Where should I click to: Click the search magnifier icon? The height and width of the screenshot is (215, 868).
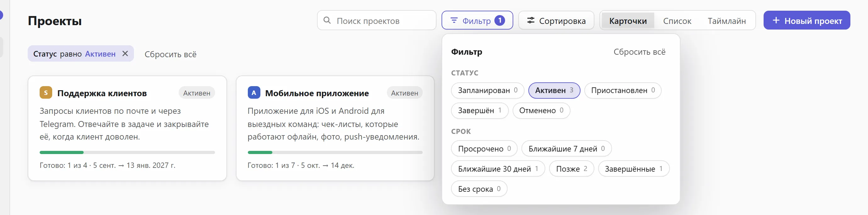(327, 20)
